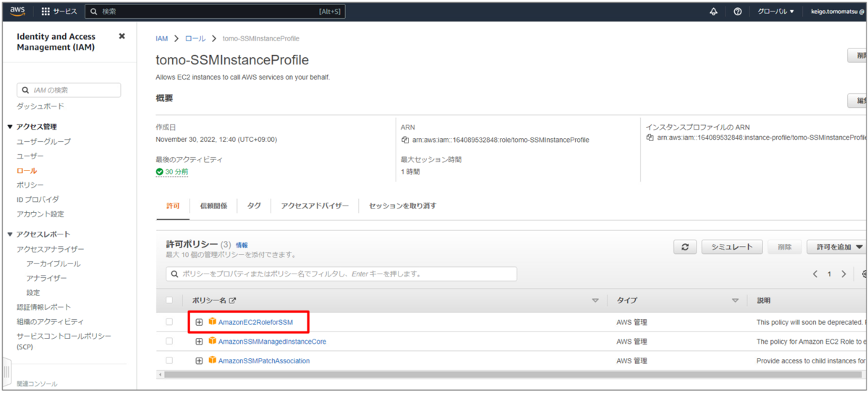The width and height of the screenshot is (868, 393).
Task: Open the アクセスアドバイザー tab
Action: tap(315, 206)
